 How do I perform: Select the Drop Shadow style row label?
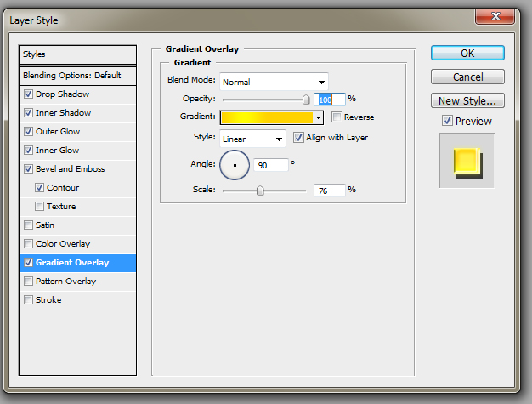pos(62,94)
